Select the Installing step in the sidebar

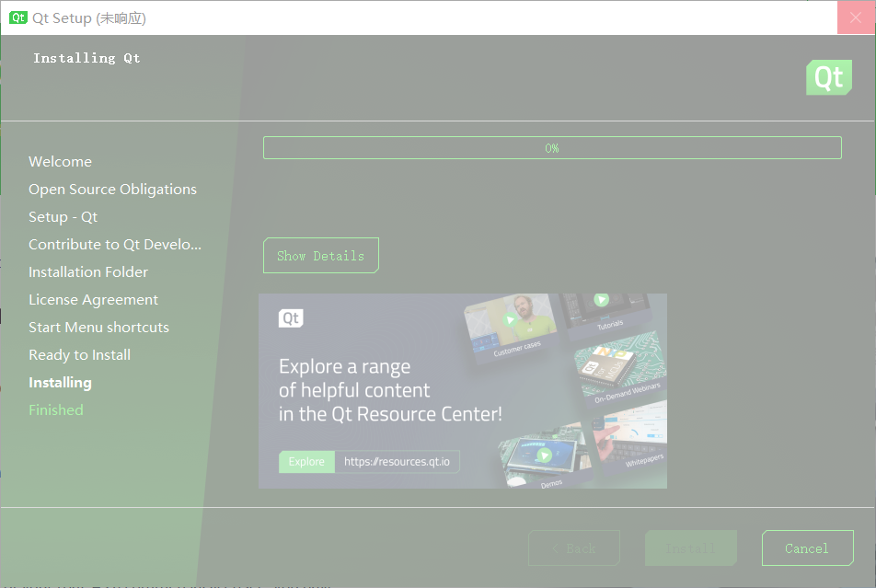pyautogui.click(x=61, y=383)
